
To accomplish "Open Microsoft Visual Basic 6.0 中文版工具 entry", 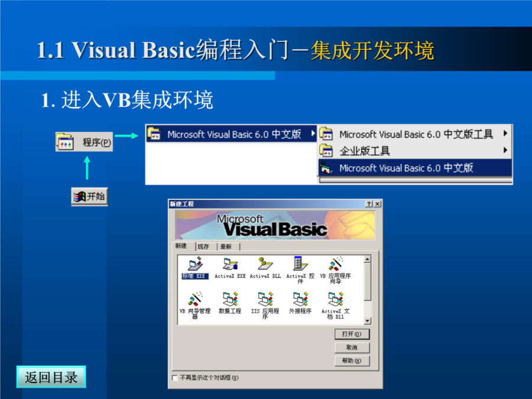I will [415, 134].
